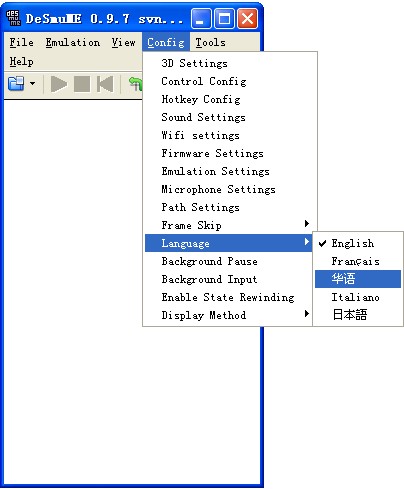
Task: Open the Tools menu
Action: [x=210, y=42]
